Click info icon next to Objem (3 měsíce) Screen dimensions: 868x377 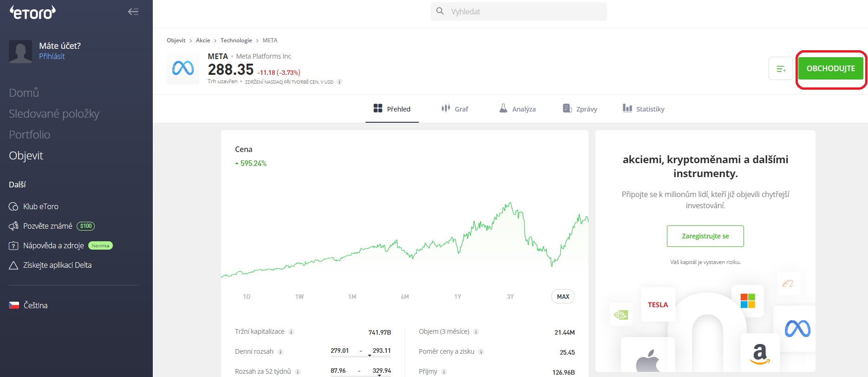[476, 332]
